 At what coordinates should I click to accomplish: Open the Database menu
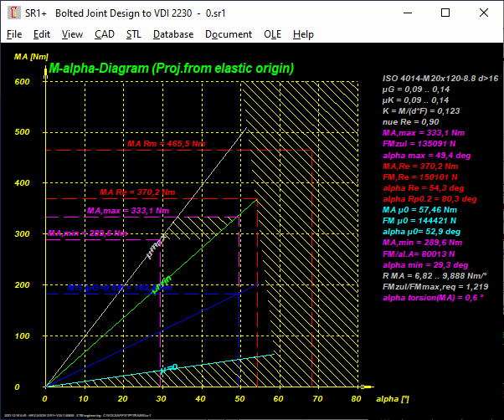click(173, 34)
